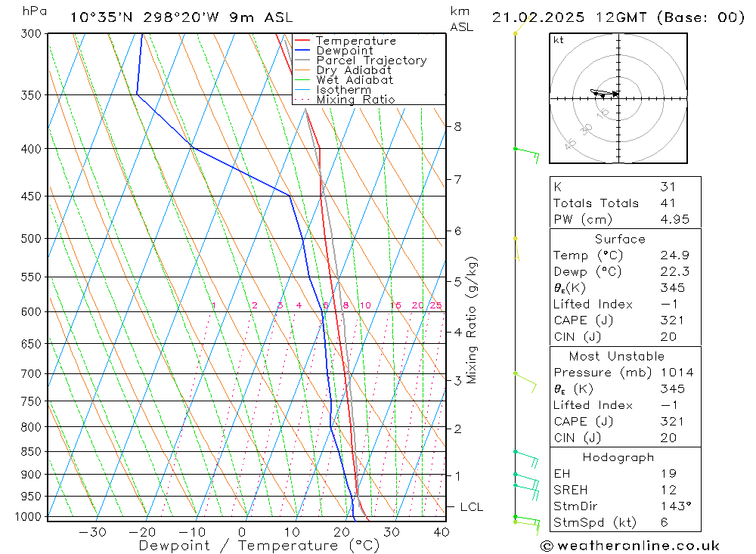
Task: Click the 5 km altitude label
Action: (x=457, y=282)
